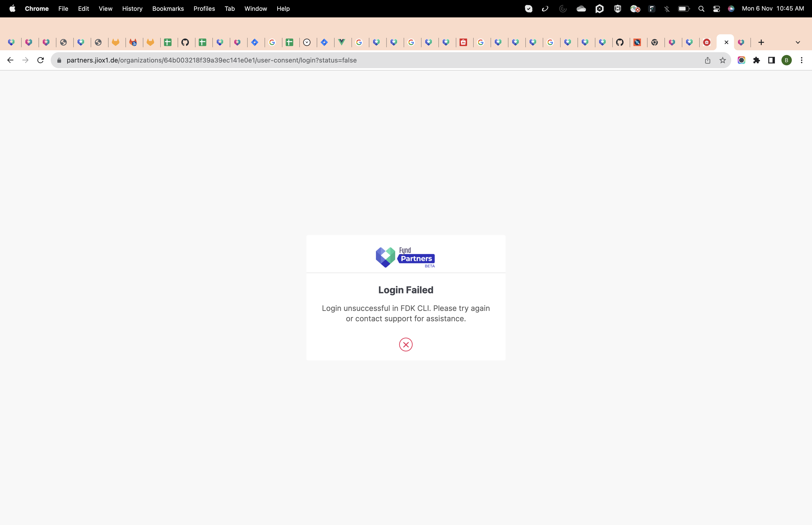Open OneDrive cloud status icon
Screen dimensions: 812x525
click(x=581, y=8)
